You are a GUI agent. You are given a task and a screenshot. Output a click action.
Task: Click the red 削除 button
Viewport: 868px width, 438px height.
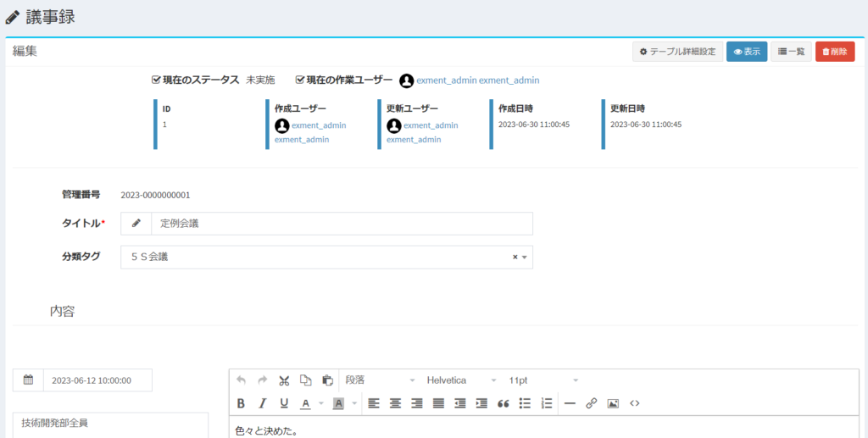pos(835,52)
